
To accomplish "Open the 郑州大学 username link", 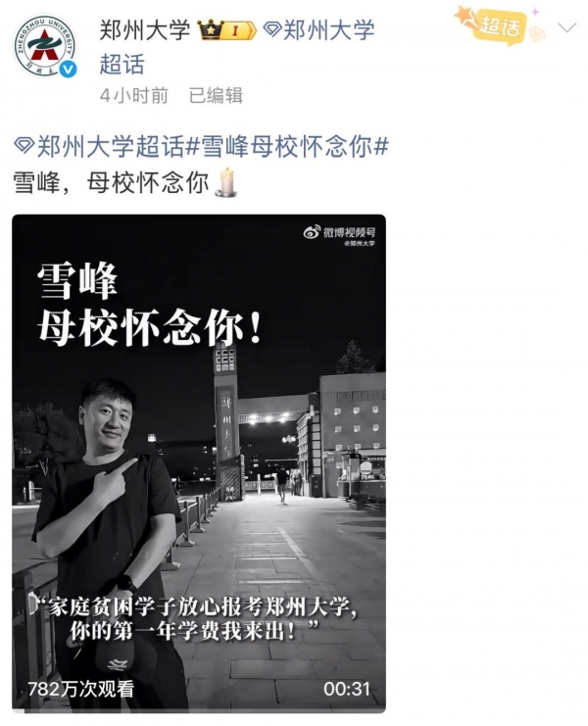I will coord(145,30).
